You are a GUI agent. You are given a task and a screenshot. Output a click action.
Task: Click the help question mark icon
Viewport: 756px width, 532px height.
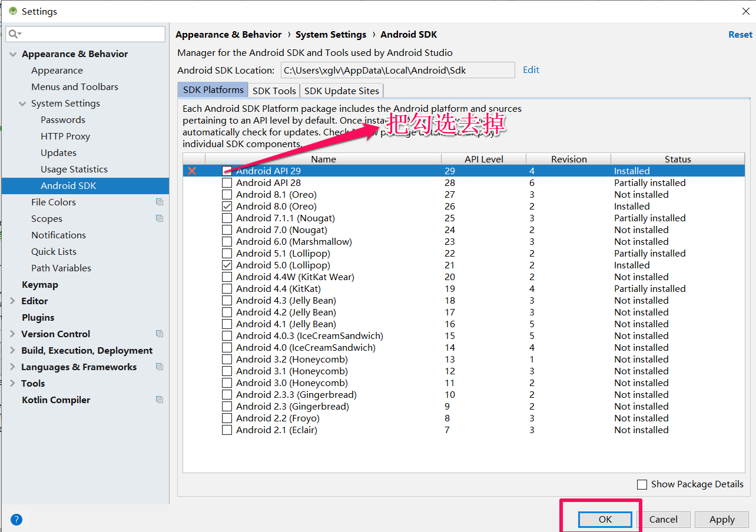point(16,520)
